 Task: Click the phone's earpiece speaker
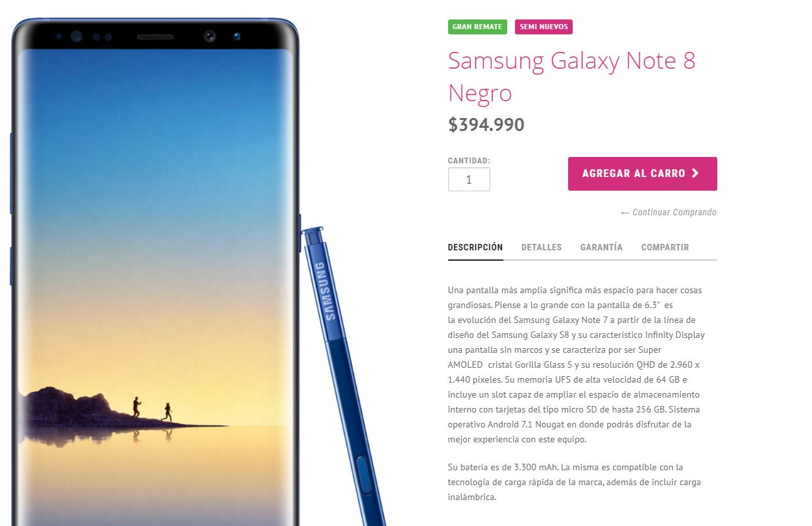coord(155,38)
